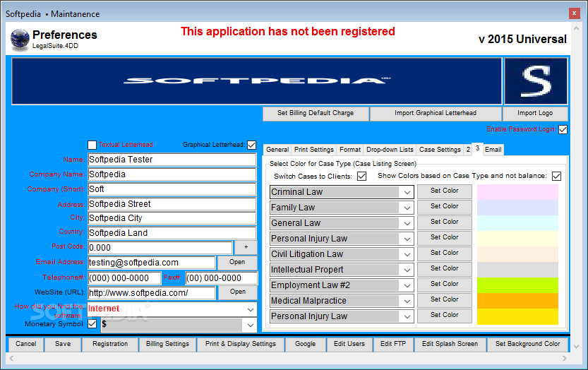The height and width of the screenshot is (370, 588).
Task: Open the Print Settings tab
Action: click(314, 150)
